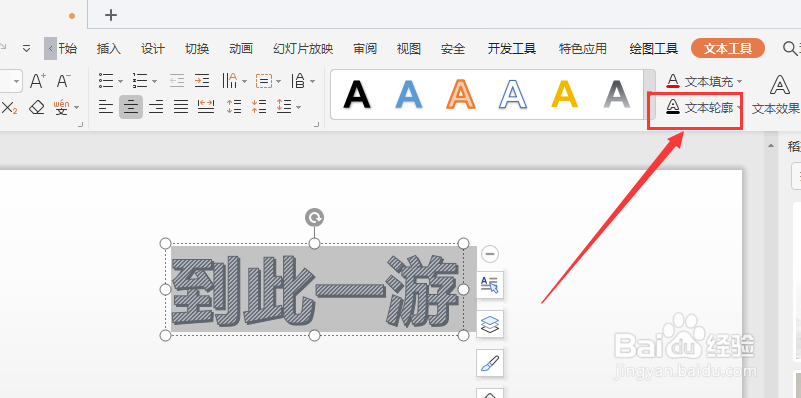Toggle center text alignment
The image size is (801, 398).
pyautogui.click(x=131, y=107)
